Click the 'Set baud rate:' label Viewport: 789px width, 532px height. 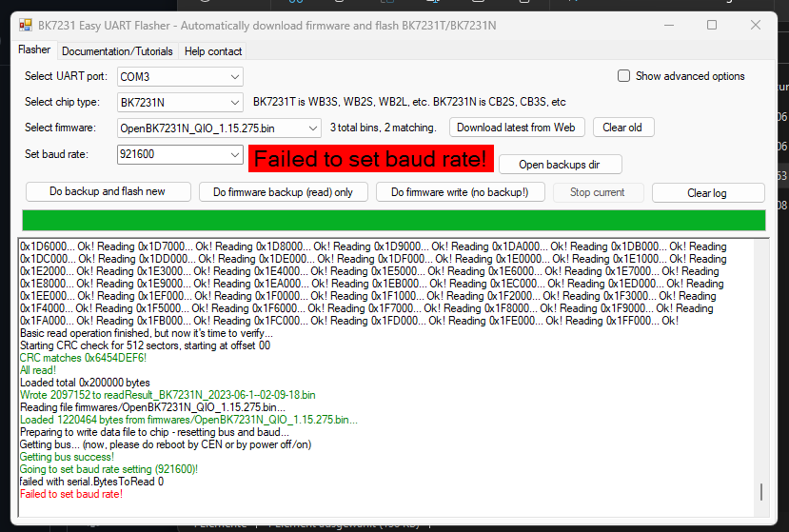click(56, 154)
